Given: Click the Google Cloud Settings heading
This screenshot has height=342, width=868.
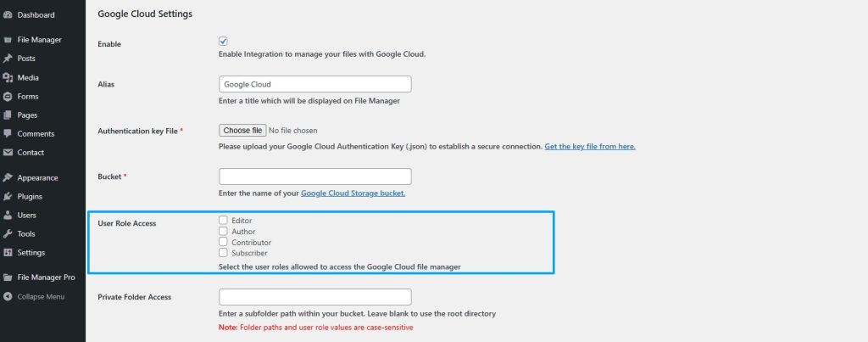Looking at the screenshot, I should [x=145, y=14].
